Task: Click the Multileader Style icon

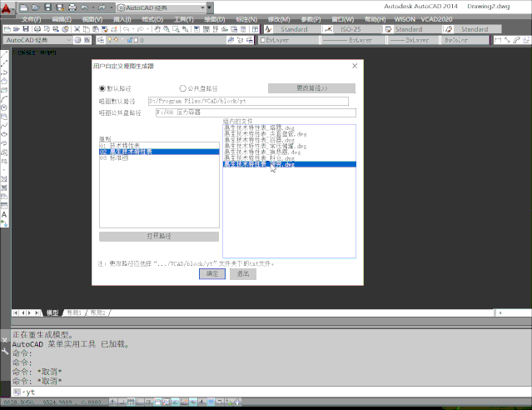Action: [449, 29]
